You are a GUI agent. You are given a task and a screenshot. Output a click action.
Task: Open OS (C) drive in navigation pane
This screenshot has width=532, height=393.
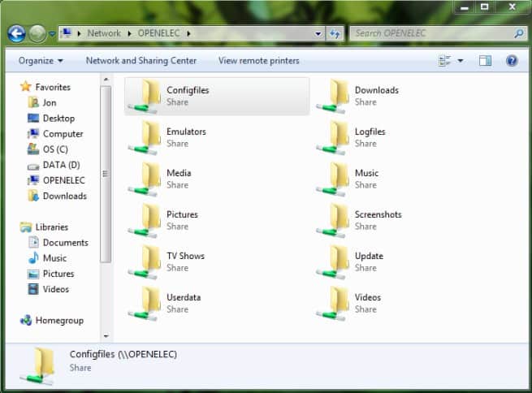[x=55, y=149]
